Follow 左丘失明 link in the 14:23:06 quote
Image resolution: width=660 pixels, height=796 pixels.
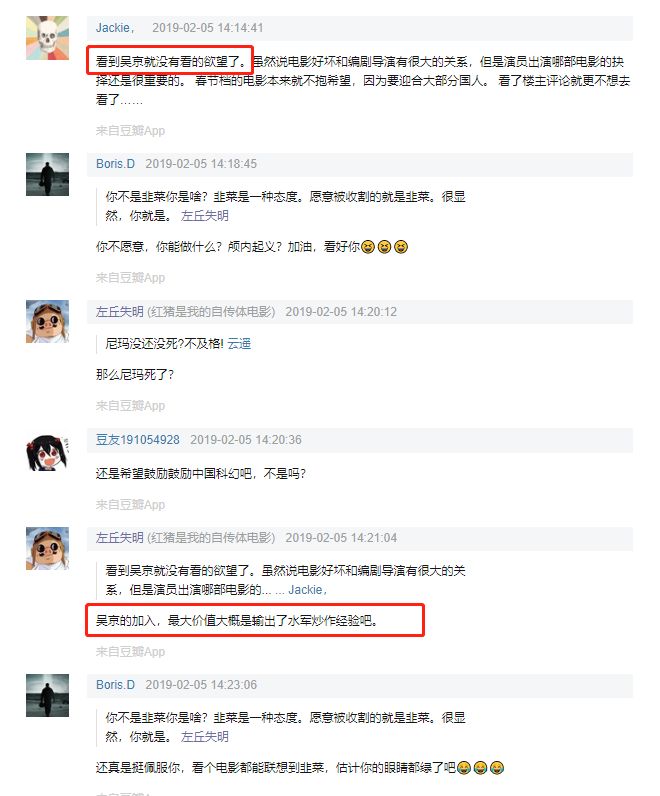coord(205,737)
